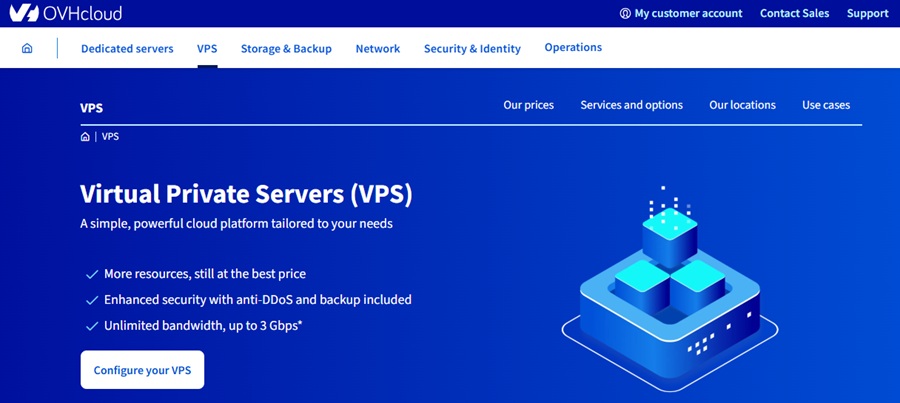Image resolution: width=900 pixels, height=403 pixels.
Task: Go to Our prices section
Action: (529, 105)
